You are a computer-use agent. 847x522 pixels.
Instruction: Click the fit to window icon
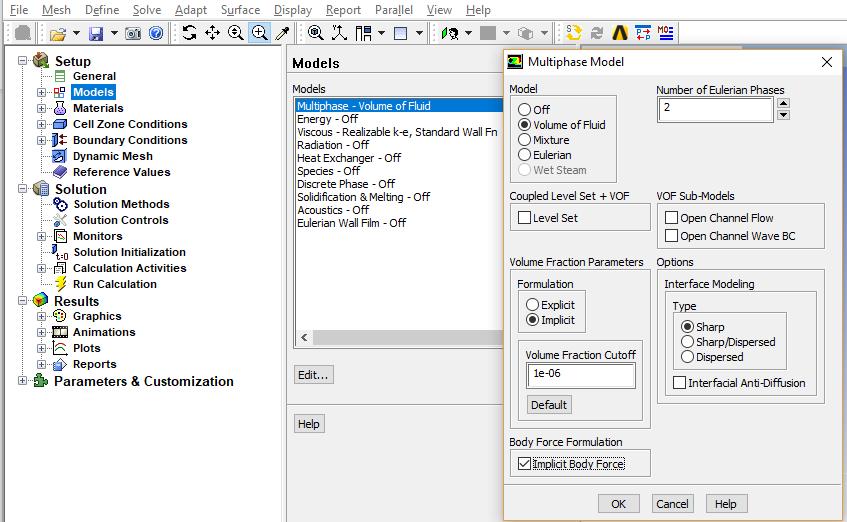[x=315, y=34]
